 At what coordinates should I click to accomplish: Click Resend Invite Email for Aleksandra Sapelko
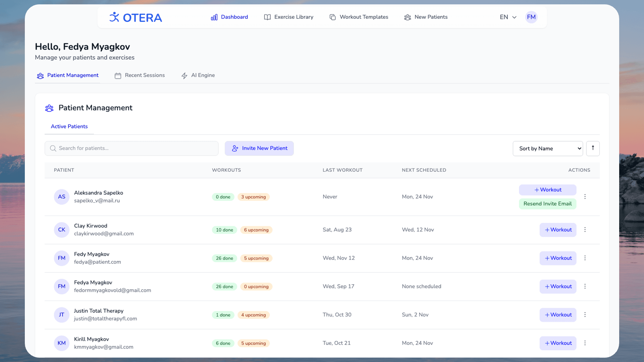(547, 203)
